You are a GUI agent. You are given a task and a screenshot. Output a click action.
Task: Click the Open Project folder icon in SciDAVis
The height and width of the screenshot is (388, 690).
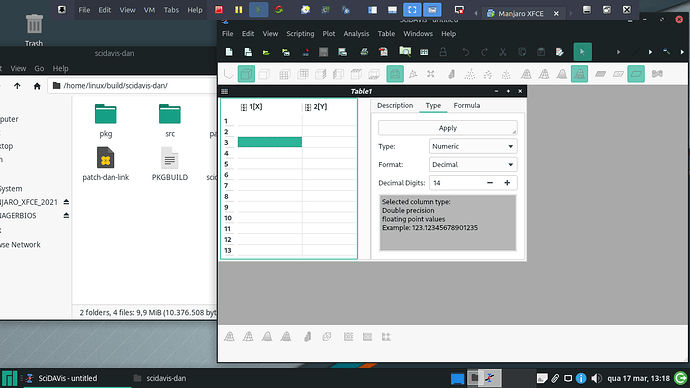point(266,52)
